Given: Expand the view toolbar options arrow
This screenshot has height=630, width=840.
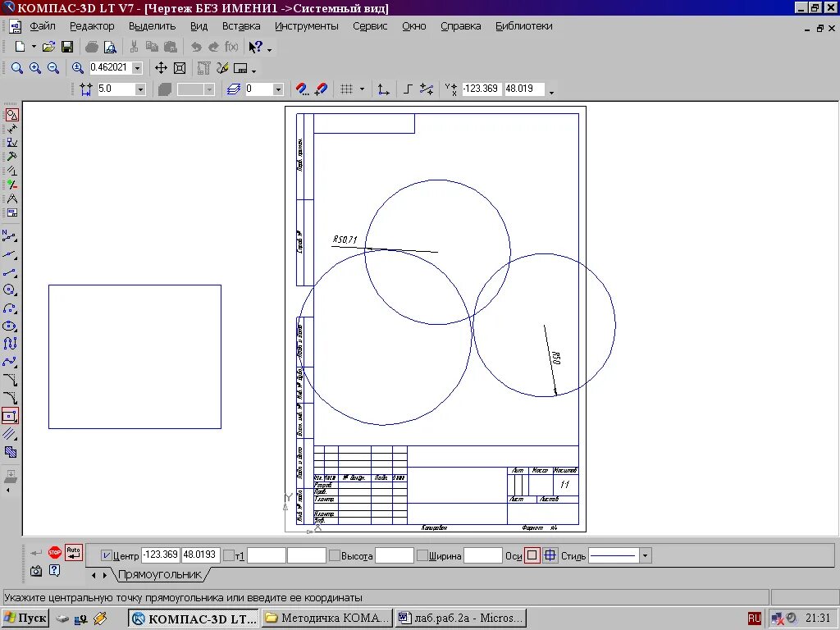Looking at the screenshot, I should click(x=254, y=71).
